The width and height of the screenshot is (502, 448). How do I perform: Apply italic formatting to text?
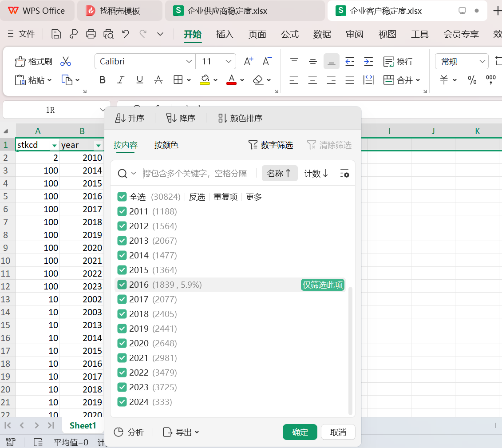coord(121,80)
